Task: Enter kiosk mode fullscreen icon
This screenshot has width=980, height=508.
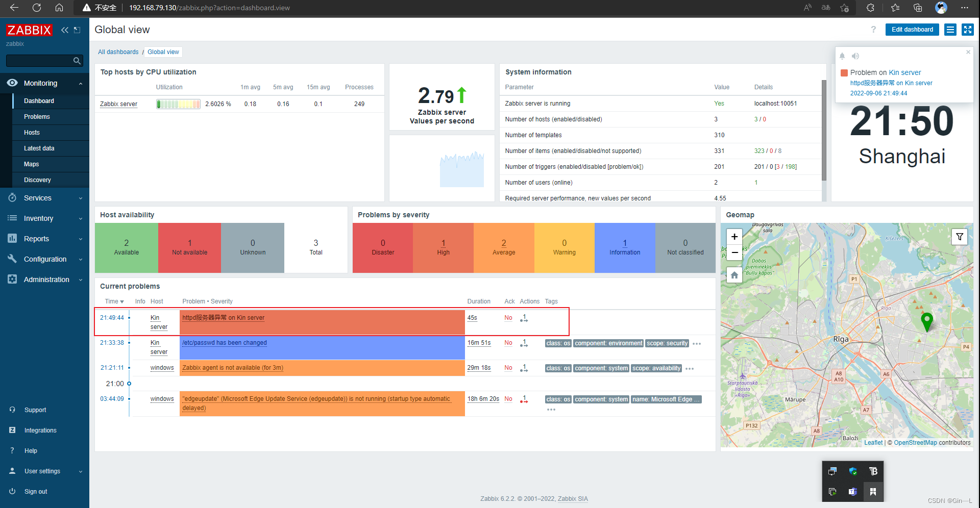Action: point(968,30)
